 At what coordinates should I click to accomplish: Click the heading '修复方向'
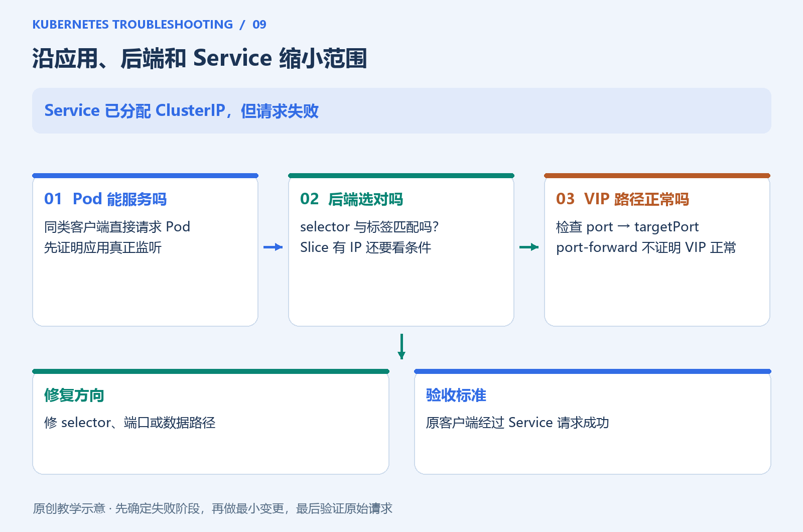point(74,395)
